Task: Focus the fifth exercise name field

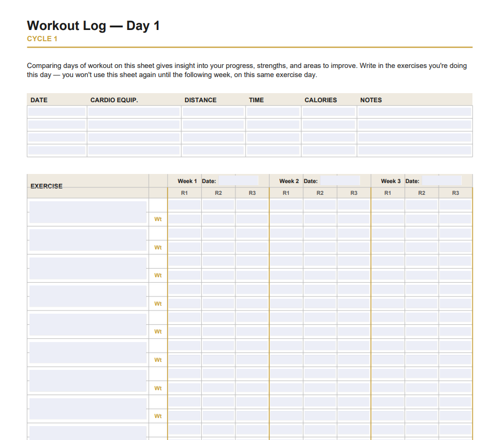Action: pos(88,324)
